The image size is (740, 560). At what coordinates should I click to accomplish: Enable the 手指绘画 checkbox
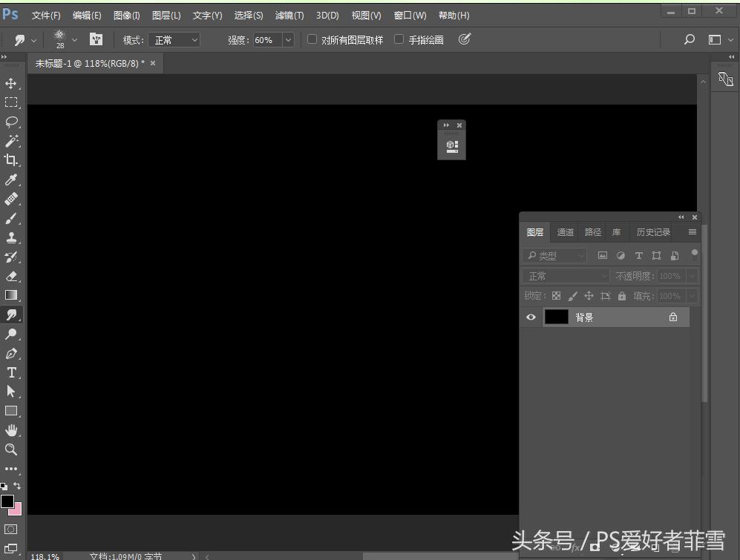tap(399, 39)
